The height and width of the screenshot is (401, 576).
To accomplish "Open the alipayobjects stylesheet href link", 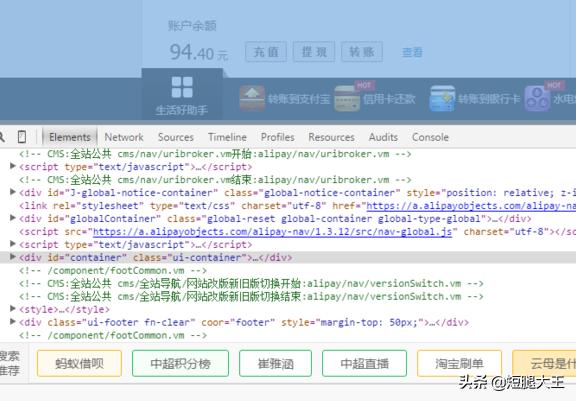I will pyautogui.click(x=471, y=206).
